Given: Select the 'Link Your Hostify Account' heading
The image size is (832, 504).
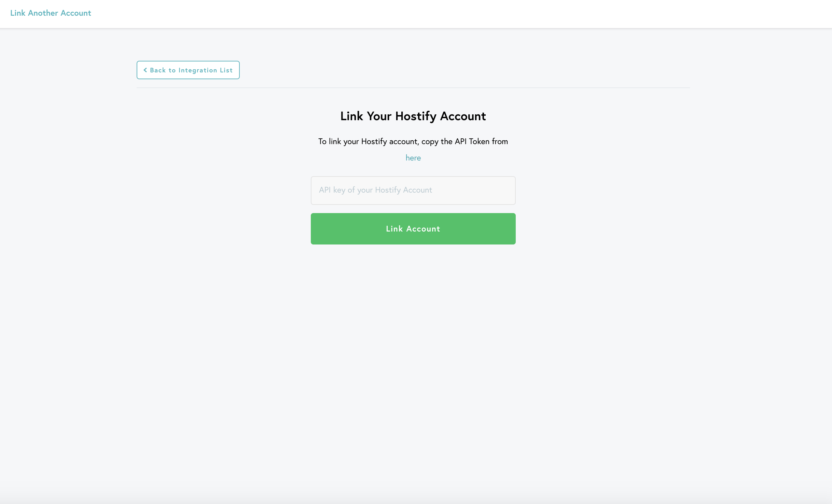Looking at the screenshot, I should (x=413, y=116).
